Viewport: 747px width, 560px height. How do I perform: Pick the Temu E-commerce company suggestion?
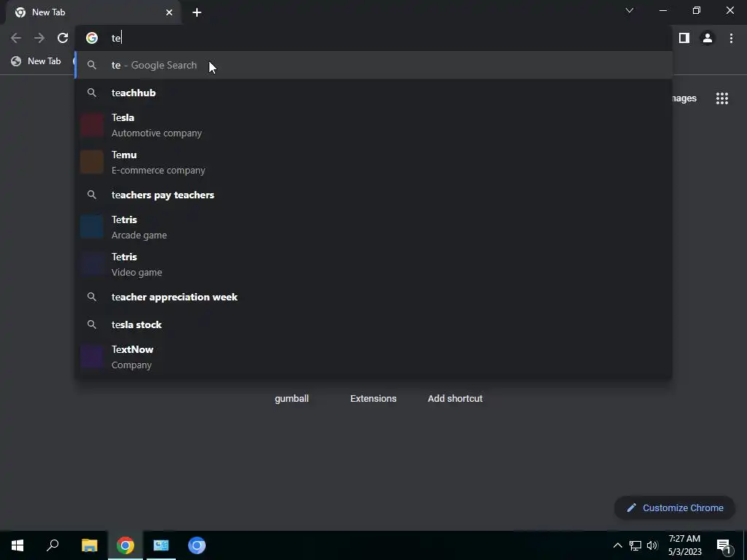(x=373, y=163)
